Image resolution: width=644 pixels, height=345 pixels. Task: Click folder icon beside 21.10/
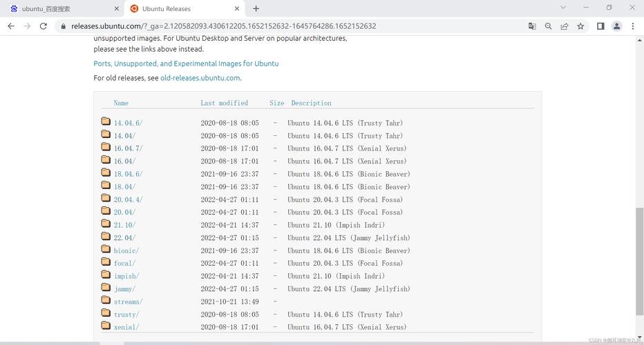[x=106, y=223]
